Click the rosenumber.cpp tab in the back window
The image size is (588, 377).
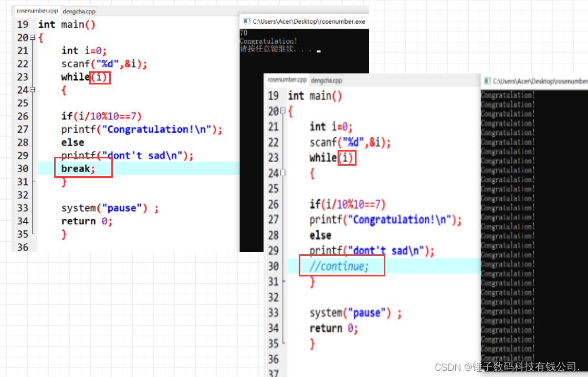[36, 10]
